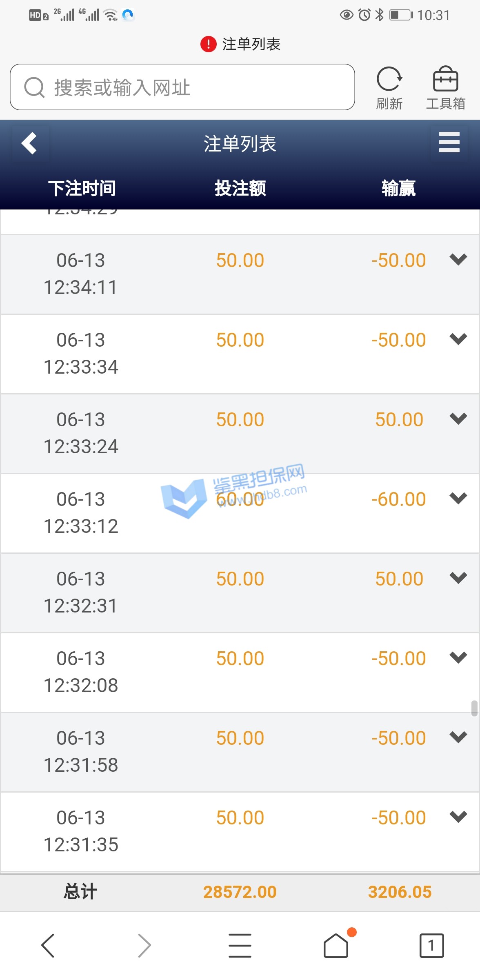This screenshot has width=480, height=980.
Task: Click the scrollbar handle on the right edge
Action: (x=474, y=708)
